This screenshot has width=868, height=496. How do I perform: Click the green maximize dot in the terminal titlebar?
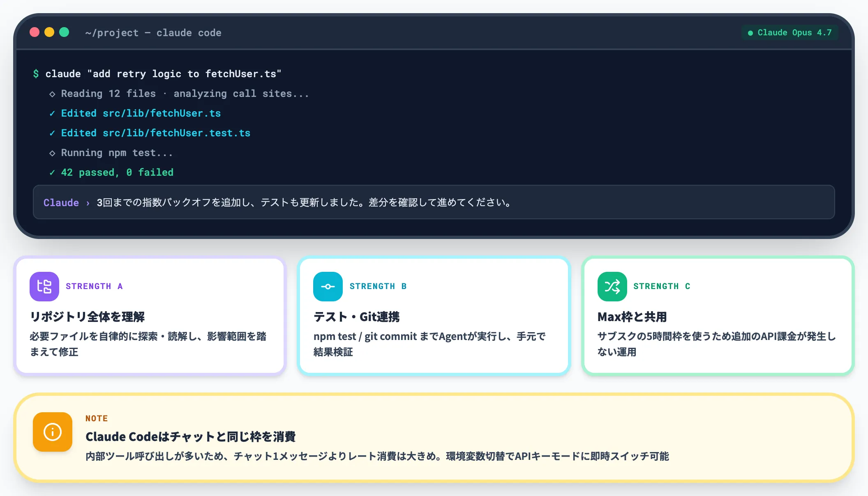coord(64,32)
